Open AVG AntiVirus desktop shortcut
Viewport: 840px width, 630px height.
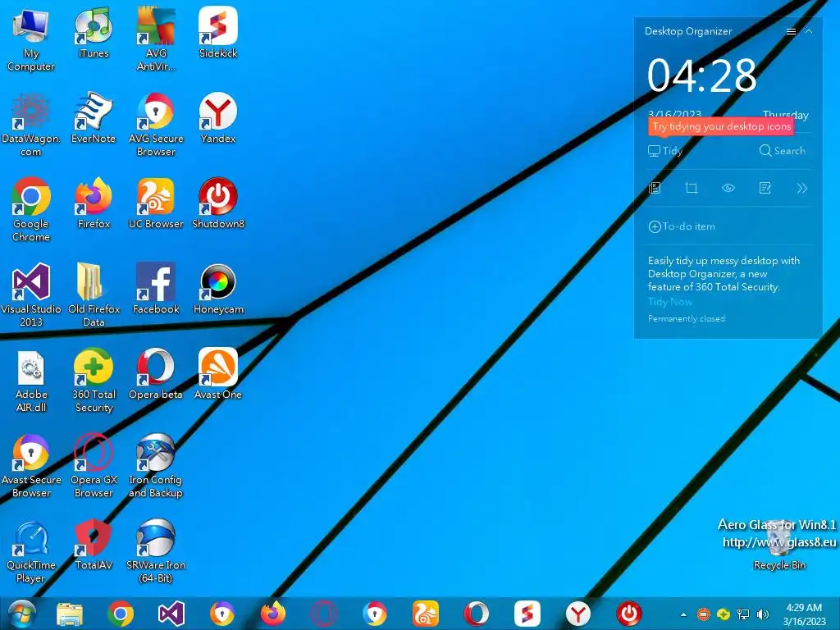(156, 39)
